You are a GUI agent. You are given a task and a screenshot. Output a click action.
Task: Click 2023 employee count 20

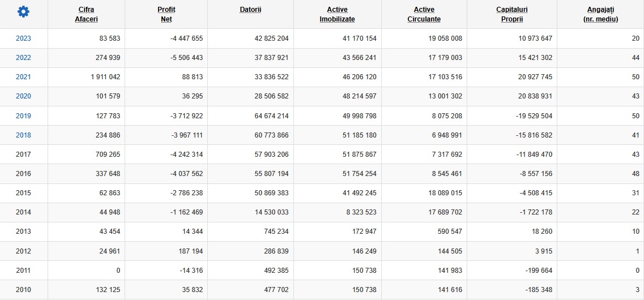(x=636, y=38)
